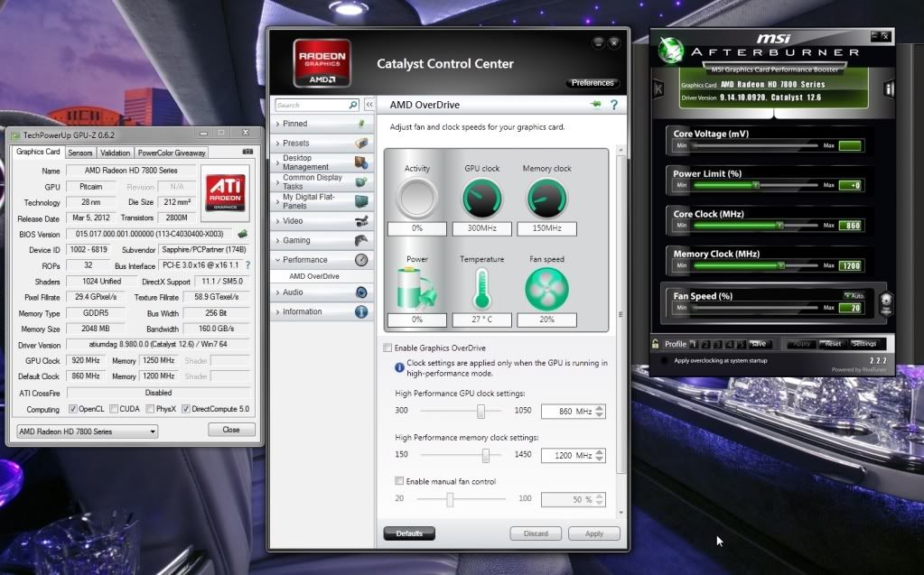This screenshot has height=575, width=924.
Task: Increase GPU clock 860 MHz stepper up arrow
Action: click(x=600, y=408)
